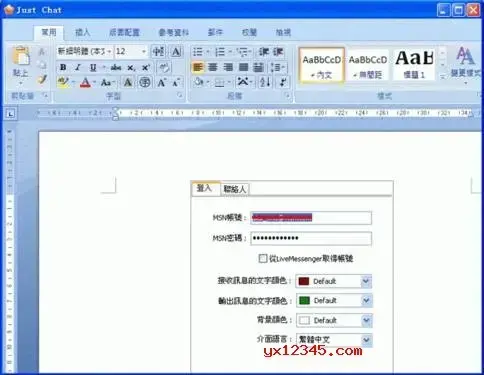Toggle show paragraph marks icon
The height and width of the screenshot is (375, 484).
pos(283,82)
